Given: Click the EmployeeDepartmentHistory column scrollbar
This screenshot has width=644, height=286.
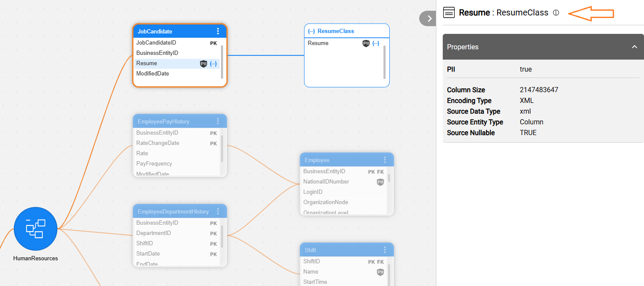Looking at the screenshot, I should (x=222, y=236).
